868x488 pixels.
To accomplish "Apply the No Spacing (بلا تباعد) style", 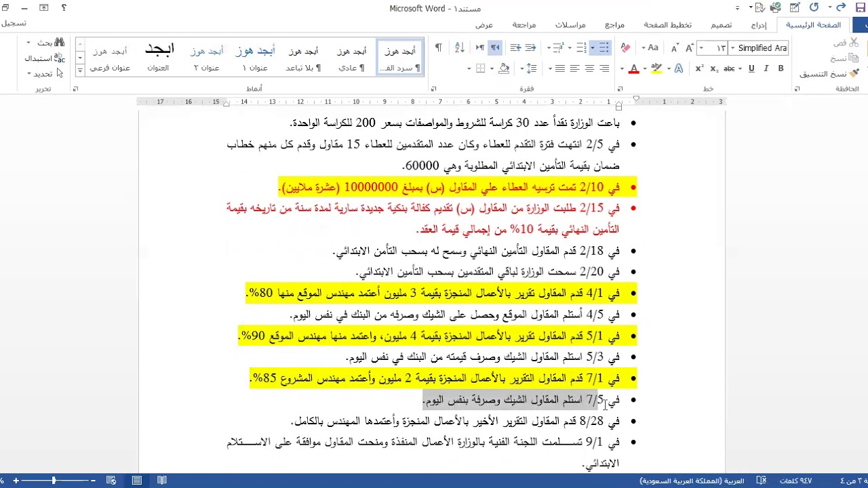I will pyautogui.click(x=303, y=58).
